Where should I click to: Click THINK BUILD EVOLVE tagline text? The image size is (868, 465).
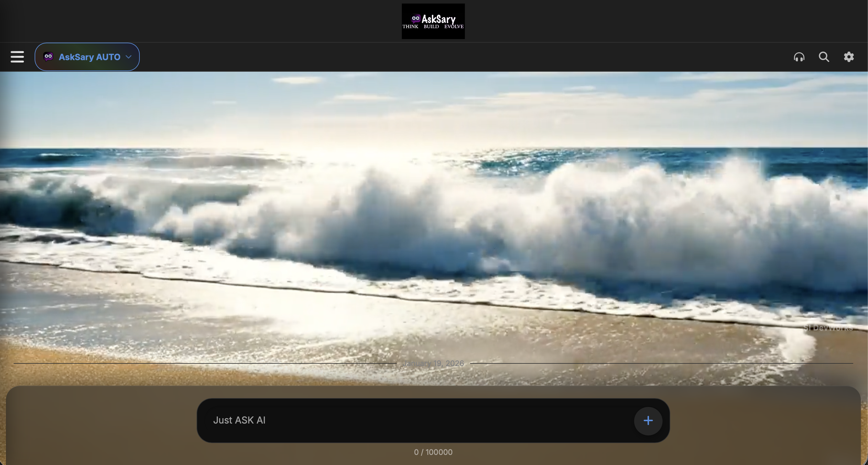click(x=433, y=27)
